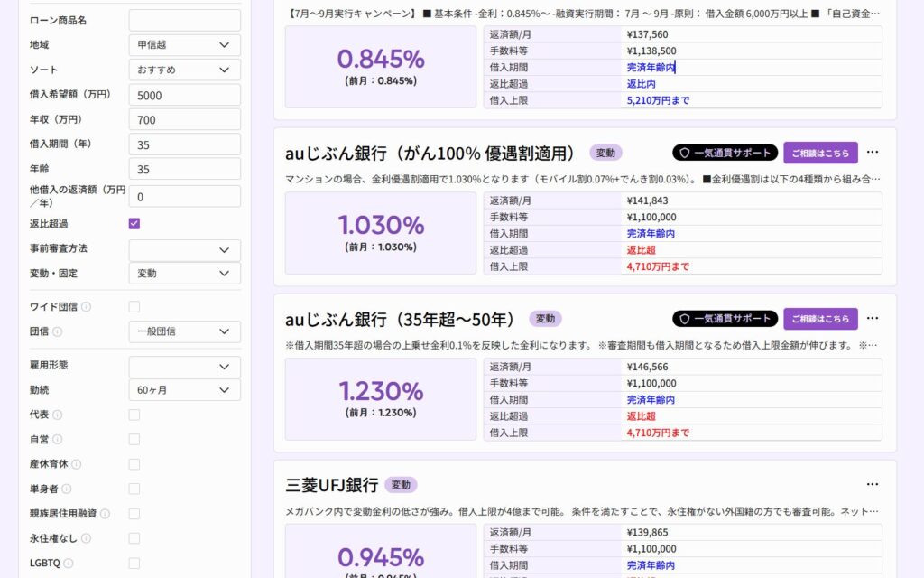The height and width of the screenshot is (578, 924).
Task: Show info tooltip for 代表
Action: point(57,415)
